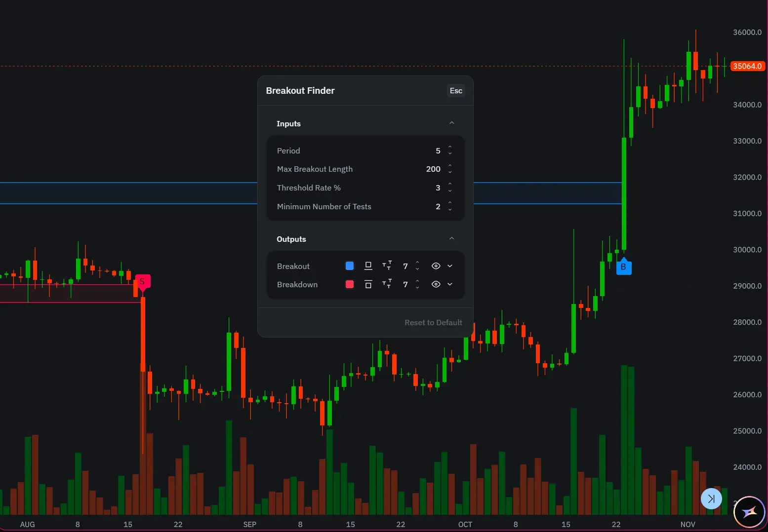Viewport: 768px width, 532px height.
Task: Click the 'Period' label
Action: tap(288, 151)
